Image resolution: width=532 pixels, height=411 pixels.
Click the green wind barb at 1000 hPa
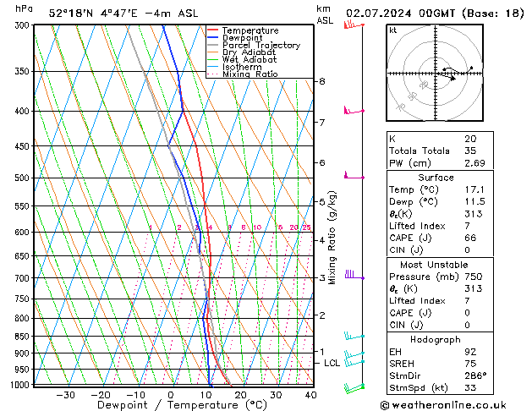coord(354,388)
